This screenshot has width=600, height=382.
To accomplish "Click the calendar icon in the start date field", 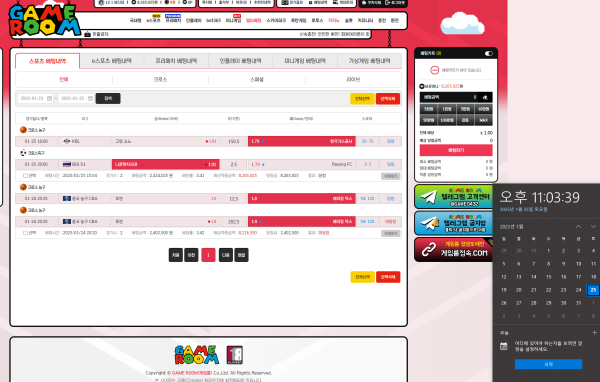I will pyautogui.click(x=49, y=98).
